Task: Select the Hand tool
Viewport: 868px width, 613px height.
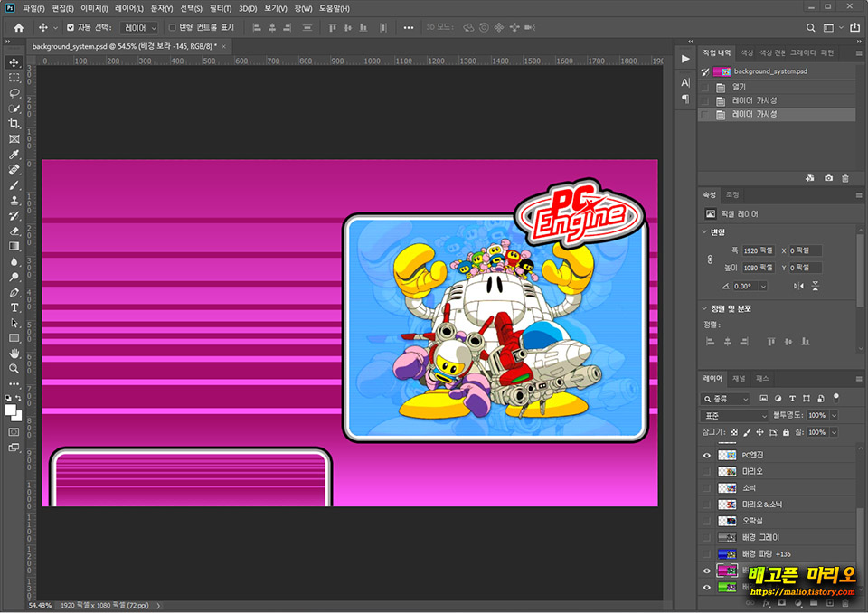Action: point(14,354)
